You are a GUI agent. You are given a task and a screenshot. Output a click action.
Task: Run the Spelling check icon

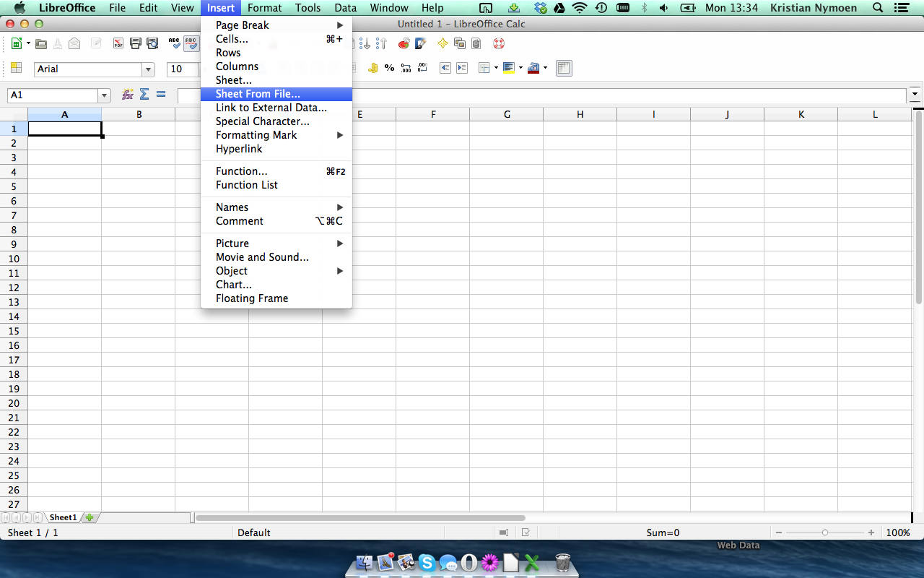(174, 43)
